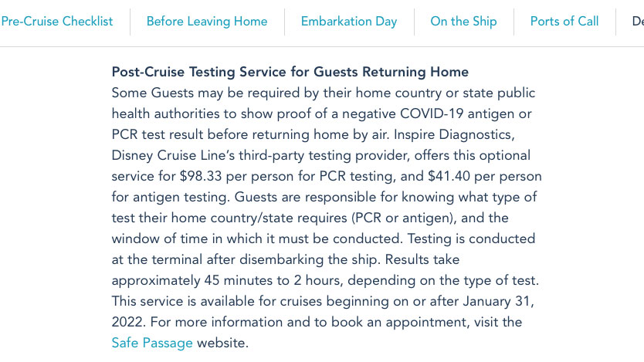Click the third-party testing provider phrase
644x362 pixels.
tap(323, 156)
